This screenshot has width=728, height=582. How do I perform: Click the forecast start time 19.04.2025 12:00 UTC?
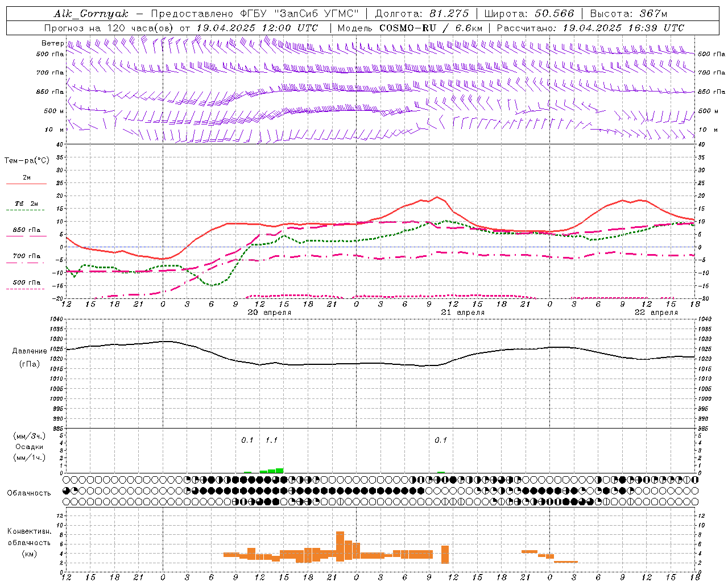[257, 28]
